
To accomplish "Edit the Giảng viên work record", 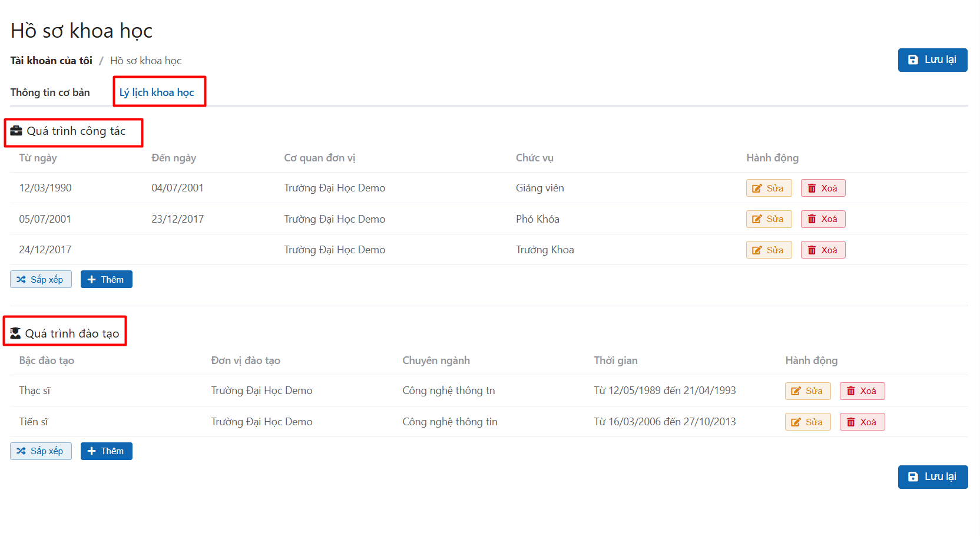I will 769,188.
